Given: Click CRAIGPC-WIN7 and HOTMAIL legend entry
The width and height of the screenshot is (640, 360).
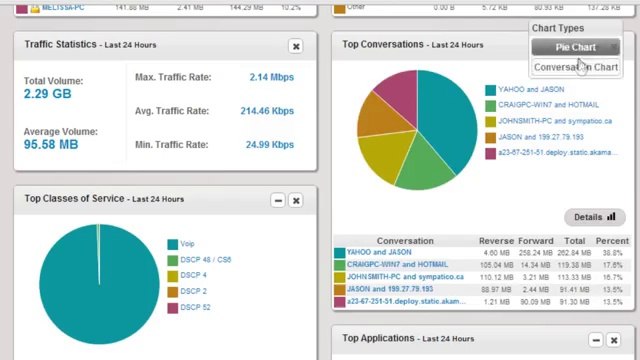Looking at the screenshot, I should (548, 105).
